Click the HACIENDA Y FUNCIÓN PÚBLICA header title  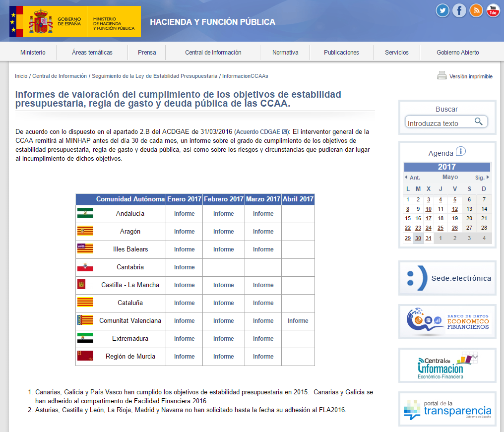212,22
